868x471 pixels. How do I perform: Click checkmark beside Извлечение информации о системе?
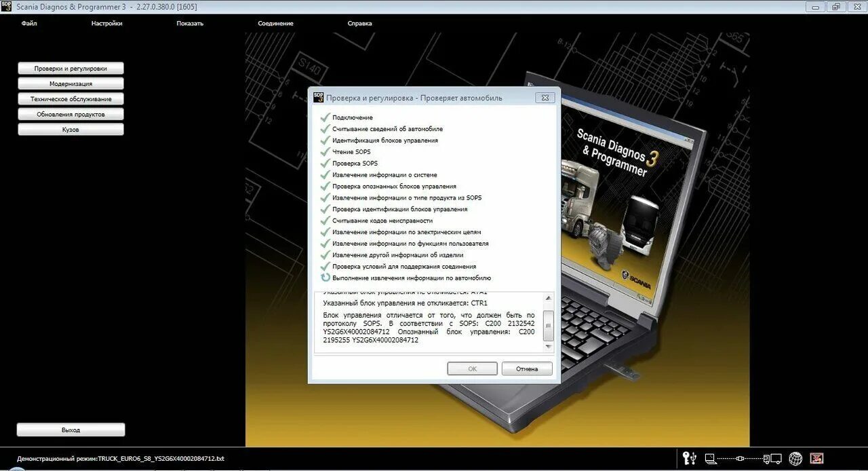(325, 174)
